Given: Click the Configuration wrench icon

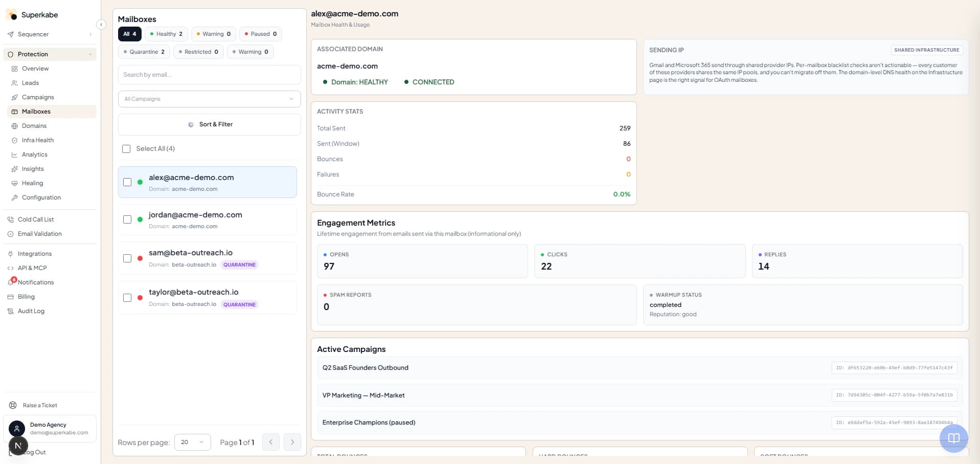Looking at the screenshot, I should tap(15, 197).
